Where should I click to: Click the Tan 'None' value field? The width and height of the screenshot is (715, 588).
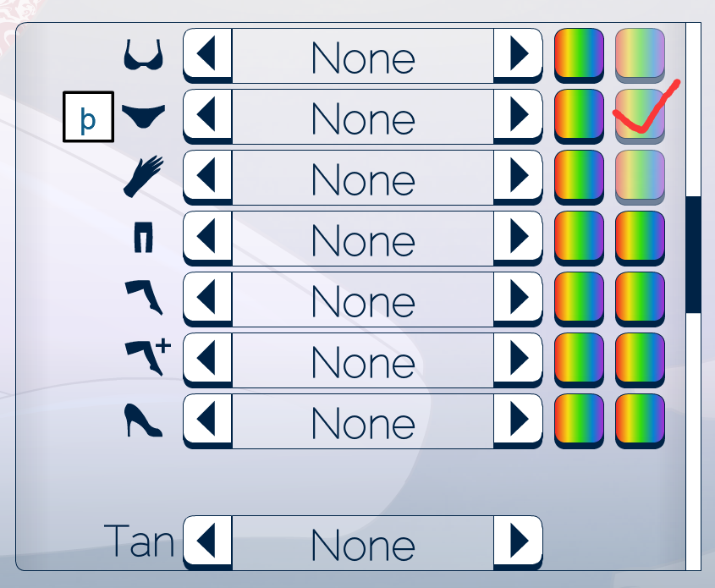pyautogui.click(x=363, y=542)
